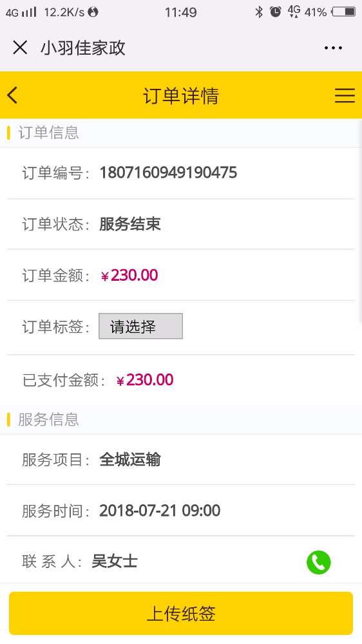
Task: Tap the 订单信息 section header
Action: tap(48, 133)
